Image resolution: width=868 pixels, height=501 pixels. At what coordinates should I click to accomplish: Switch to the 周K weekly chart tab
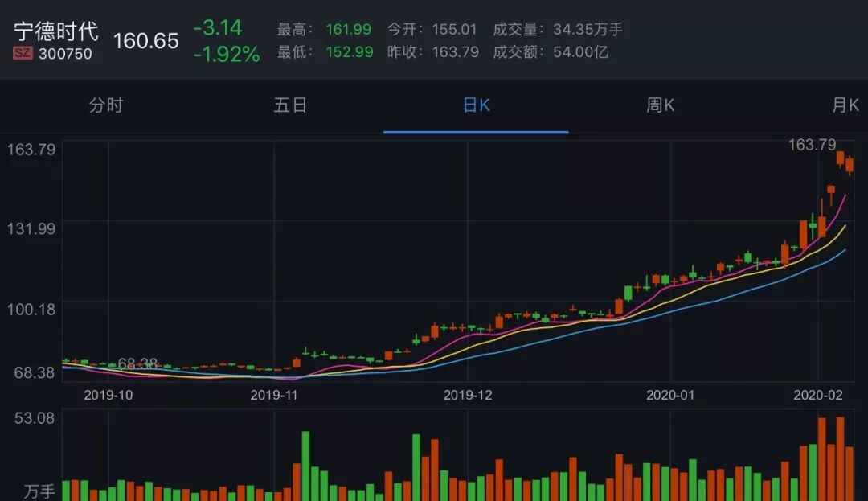click(x=660, y=105)
